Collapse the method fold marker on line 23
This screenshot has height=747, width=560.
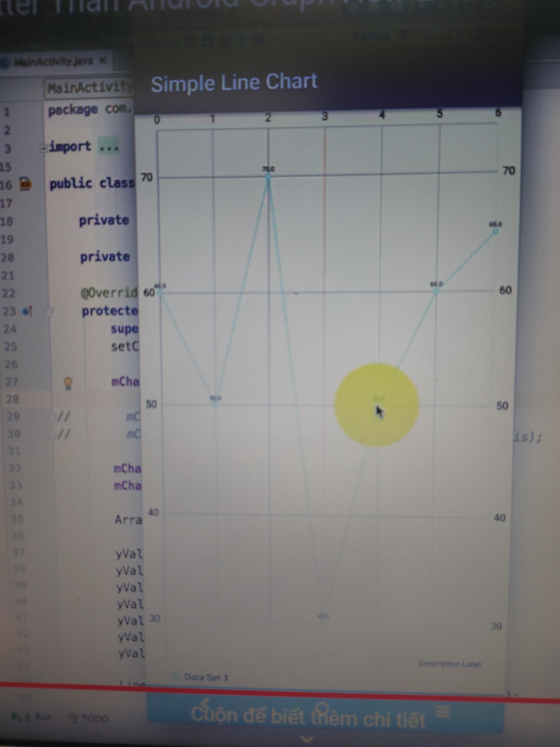(49, 311)
